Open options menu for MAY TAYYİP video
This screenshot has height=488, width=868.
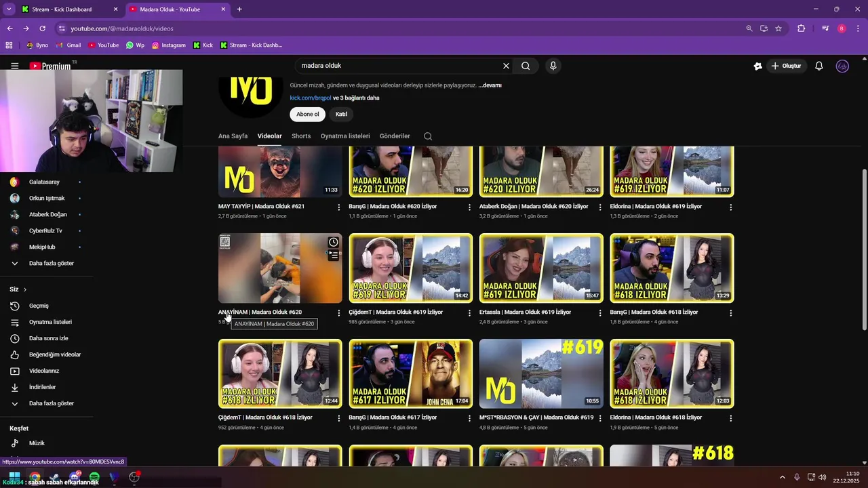pyautogui.click(x=339, y=207)
